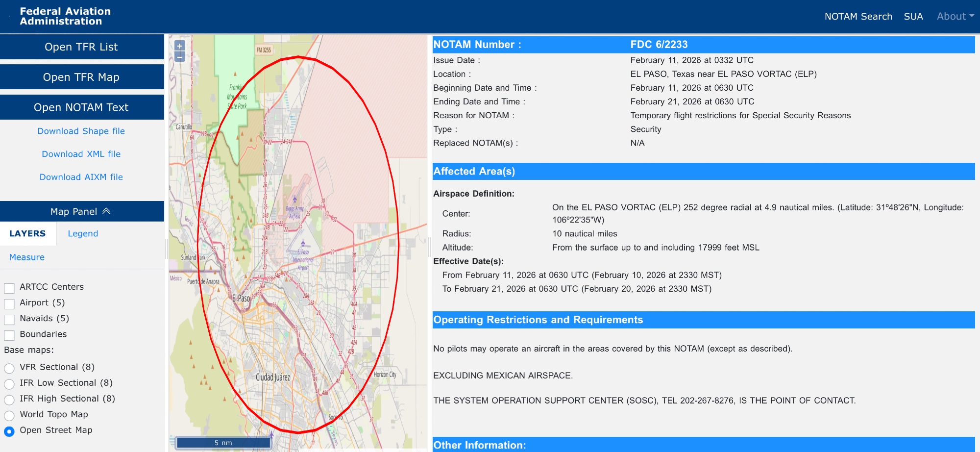
Task: Zoom in on the map
Action: (x=180, y=46)
